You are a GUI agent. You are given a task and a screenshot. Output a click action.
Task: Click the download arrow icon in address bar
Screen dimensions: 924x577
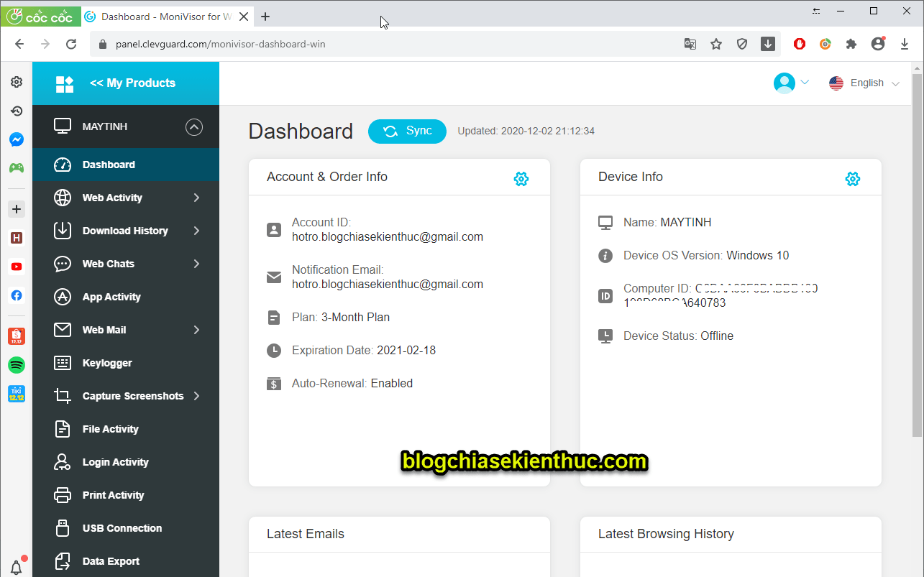pos(768,44)
